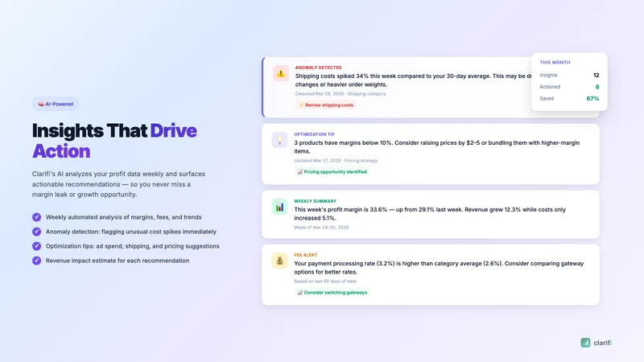Select Pricing opportunity identified tag
This screenshot has width=644, height=362.
332,172
